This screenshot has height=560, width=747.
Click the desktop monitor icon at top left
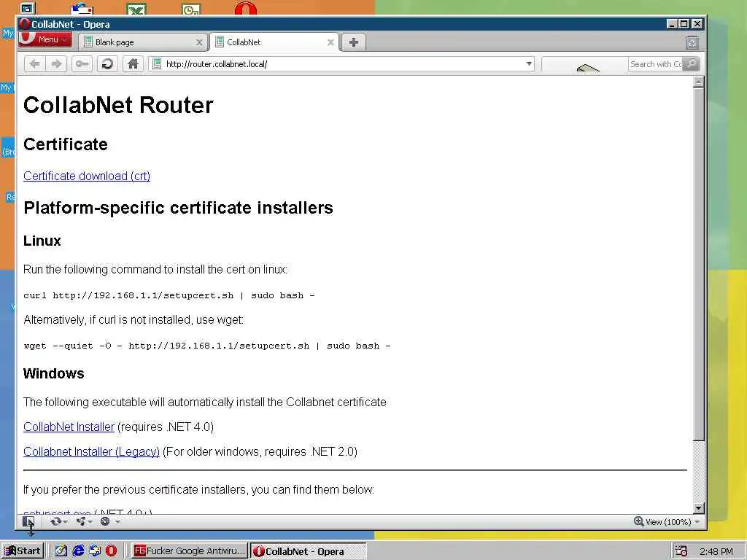(28, 7)
